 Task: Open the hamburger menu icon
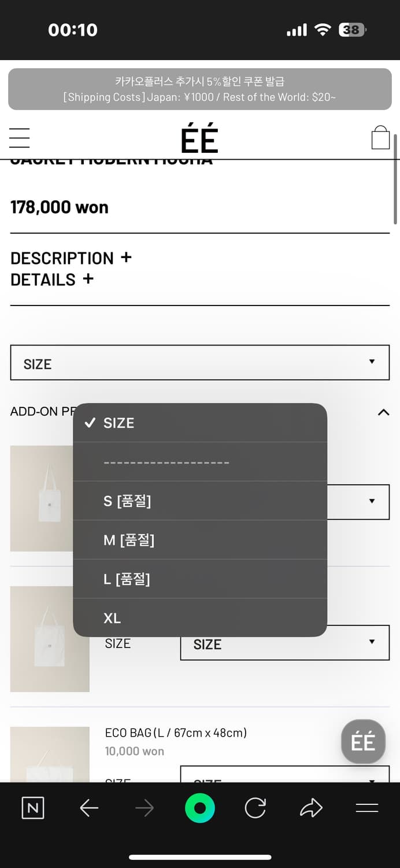pos(20,138)
